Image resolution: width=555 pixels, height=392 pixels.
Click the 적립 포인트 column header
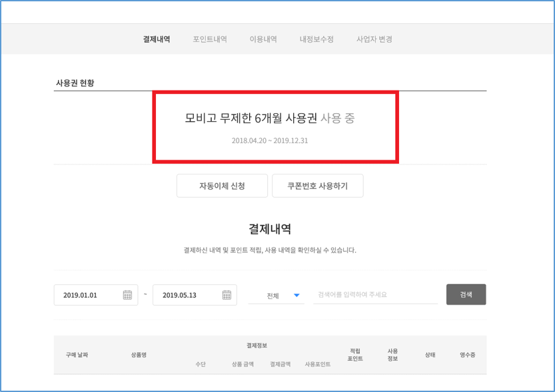355,355
